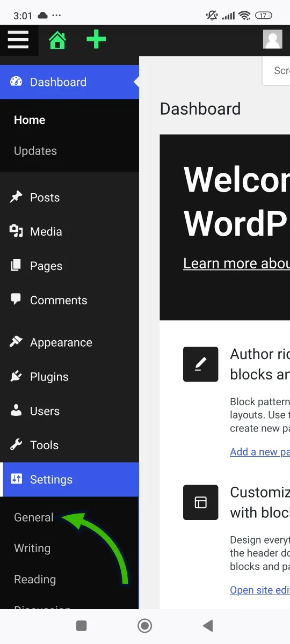
Task: Tap the Android back triangle button
Action: click(x=208, y=625)
